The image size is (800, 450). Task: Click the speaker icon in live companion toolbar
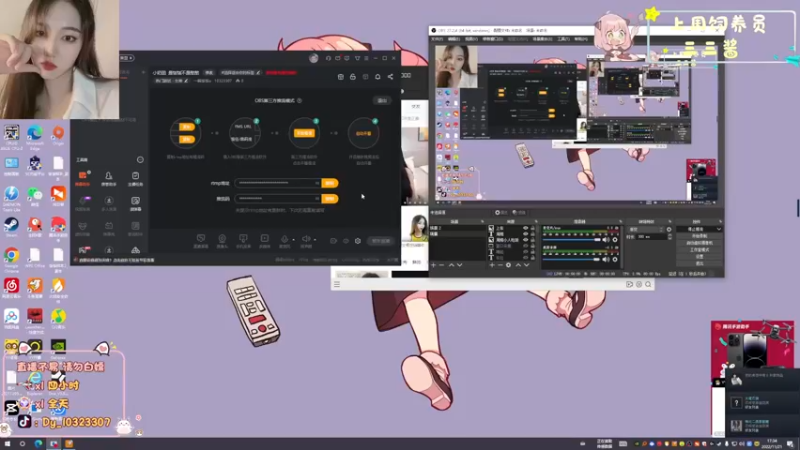click(x=306, y=239)
